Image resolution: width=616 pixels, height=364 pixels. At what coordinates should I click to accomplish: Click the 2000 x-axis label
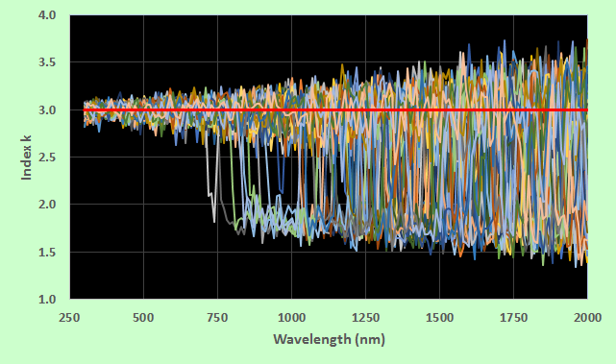coord(587,317)
